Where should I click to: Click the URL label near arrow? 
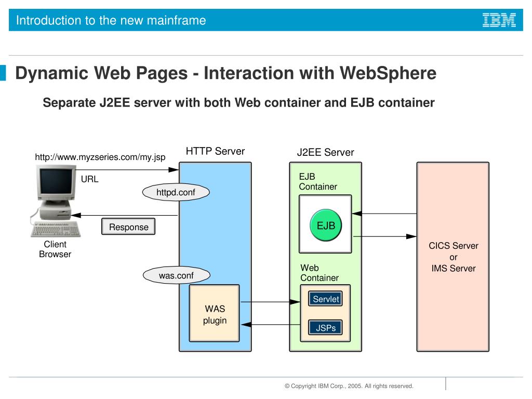pyautogui.click(x=89, y=179)
